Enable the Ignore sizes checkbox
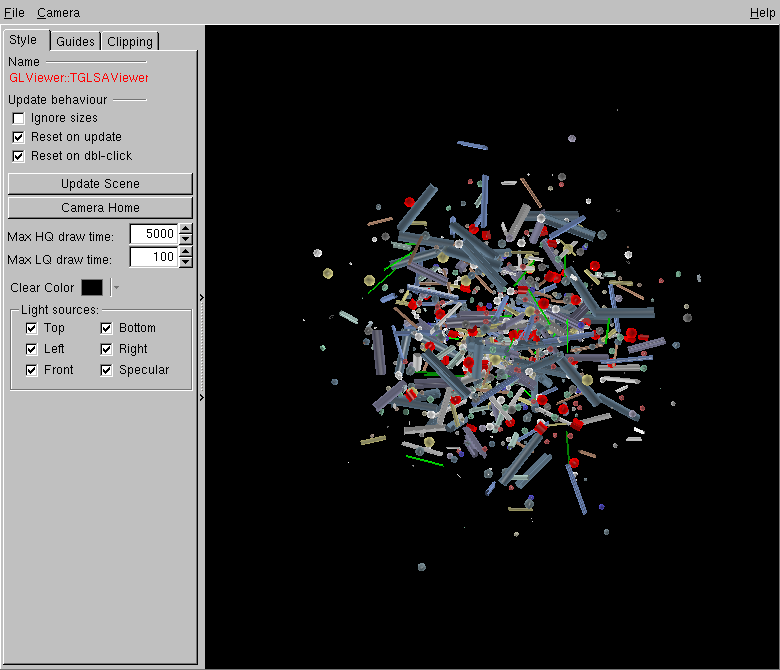This screenshot has height=670, width=780. pyautogui.click(x=18, y=118)
